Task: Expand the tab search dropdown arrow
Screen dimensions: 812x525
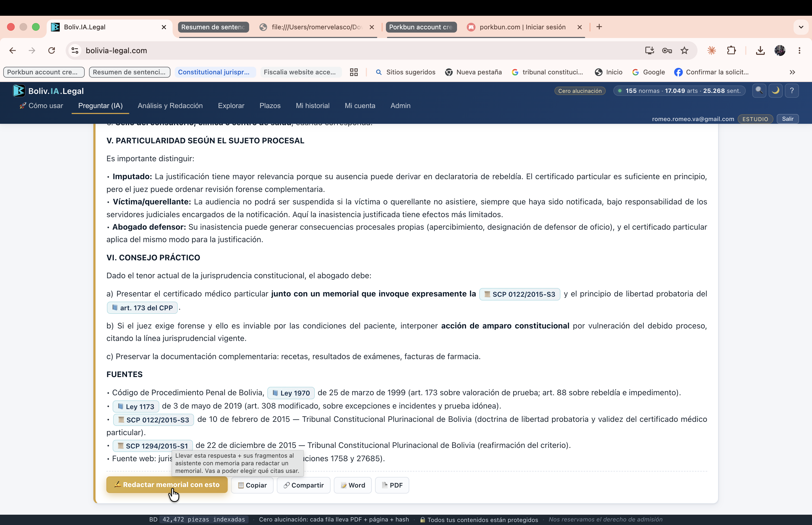Action: [x=801, y=27]
